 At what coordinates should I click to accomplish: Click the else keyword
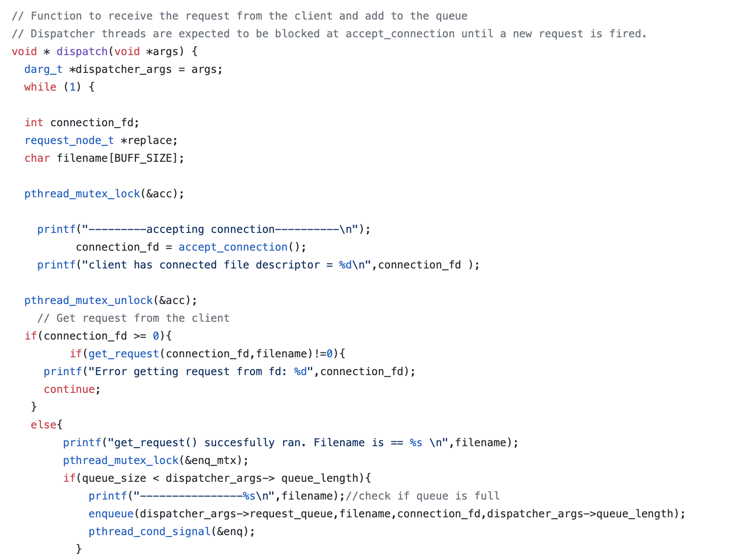pyautogui.click(x=44, y=425)
